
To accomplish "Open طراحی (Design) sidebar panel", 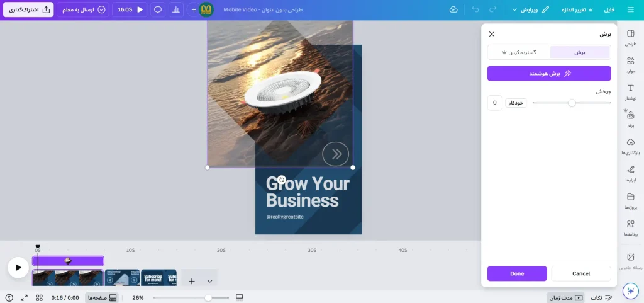I will [630, 37].
